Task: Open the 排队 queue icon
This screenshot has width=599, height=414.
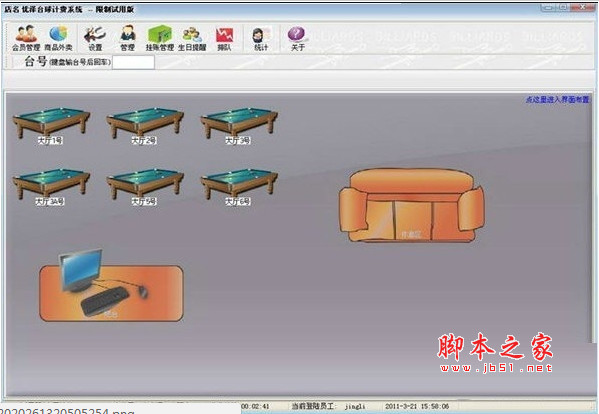Action: [224, 38]
